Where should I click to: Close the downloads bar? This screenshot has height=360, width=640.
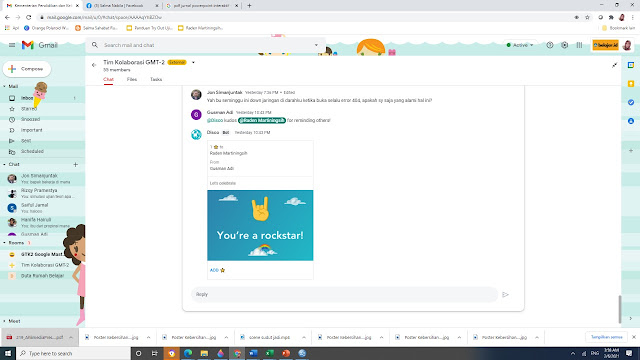click(634, 337)
